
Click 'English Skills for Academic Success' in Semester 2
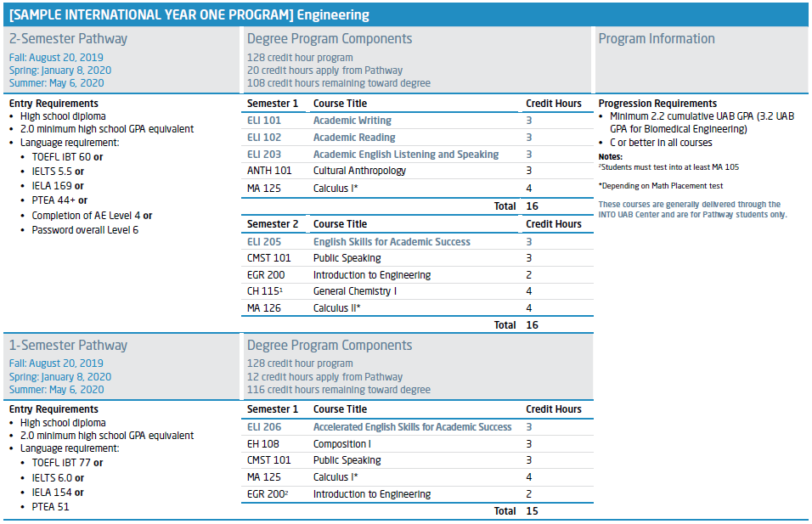[x=392, y=242]
